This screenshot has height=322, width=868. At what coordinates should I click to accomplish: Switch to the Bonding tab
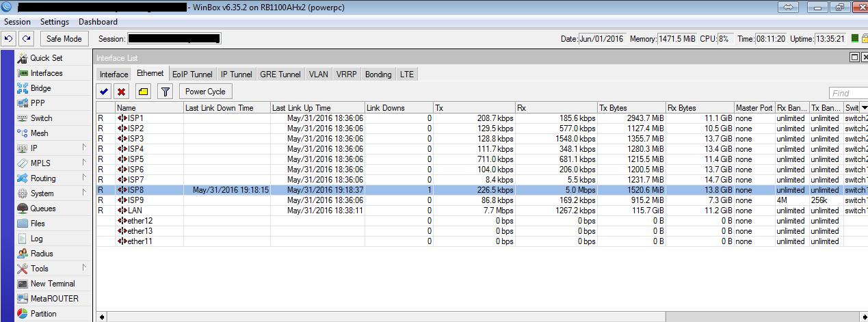tap(378, 75)
